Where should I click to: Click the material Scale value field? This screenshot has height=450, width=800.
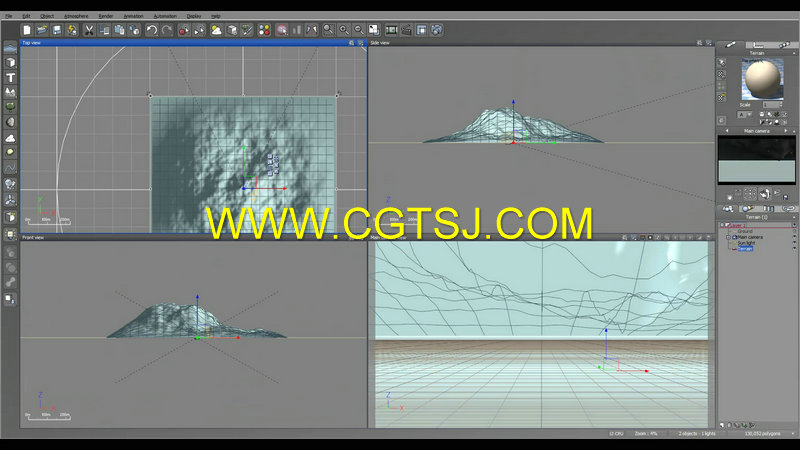pyautogui.click(x=770, y=105)
